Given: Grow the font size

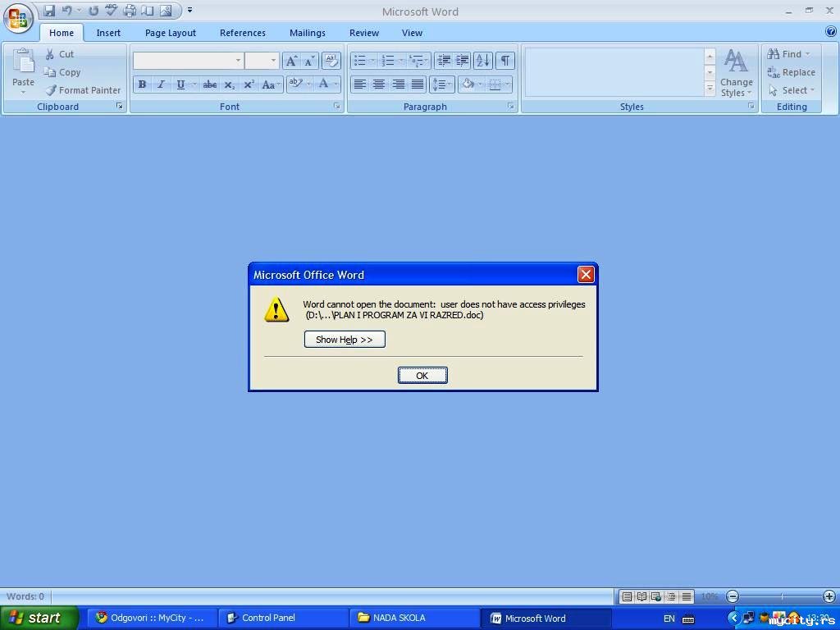Looking at the screenshot, I should pyautogui.click(x=291, y=61).
